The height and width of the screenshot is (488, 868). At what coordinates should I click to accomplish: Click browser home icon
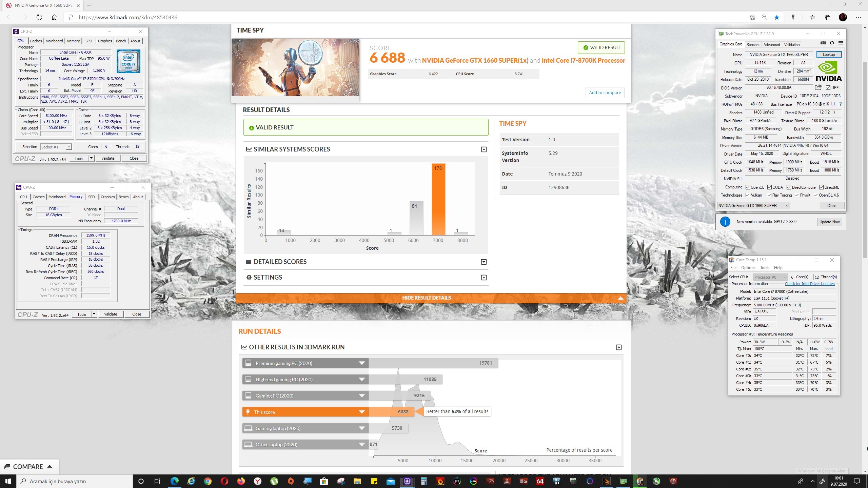point(54,17)
